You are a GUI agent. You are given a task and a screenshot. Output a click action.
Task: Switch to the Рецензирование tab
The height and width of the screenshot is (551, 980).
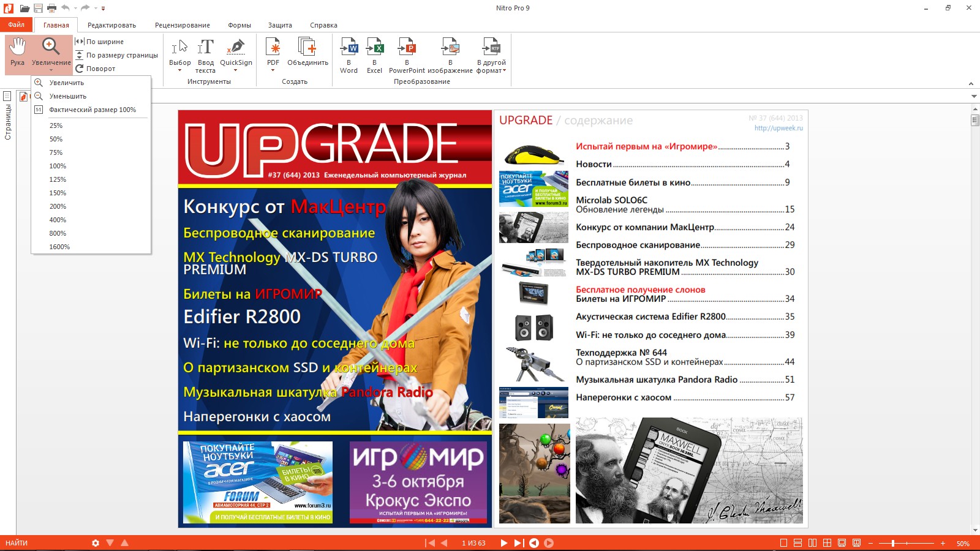point(183,25)
